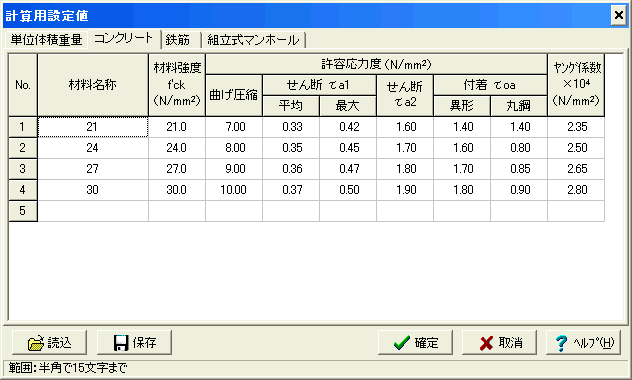Click material name cell 21
632x380 pixels.
[x=93, y=127]
